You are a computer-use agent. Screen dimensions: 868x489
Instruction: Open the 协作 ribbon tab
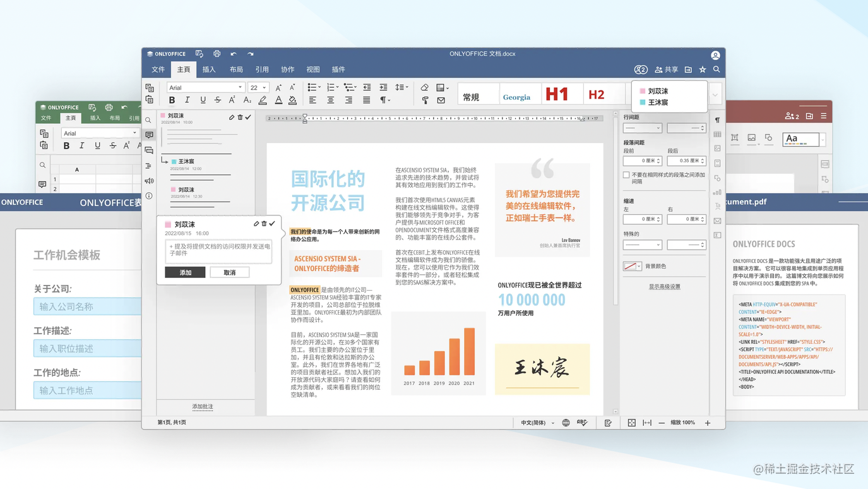tap(287, 69)
